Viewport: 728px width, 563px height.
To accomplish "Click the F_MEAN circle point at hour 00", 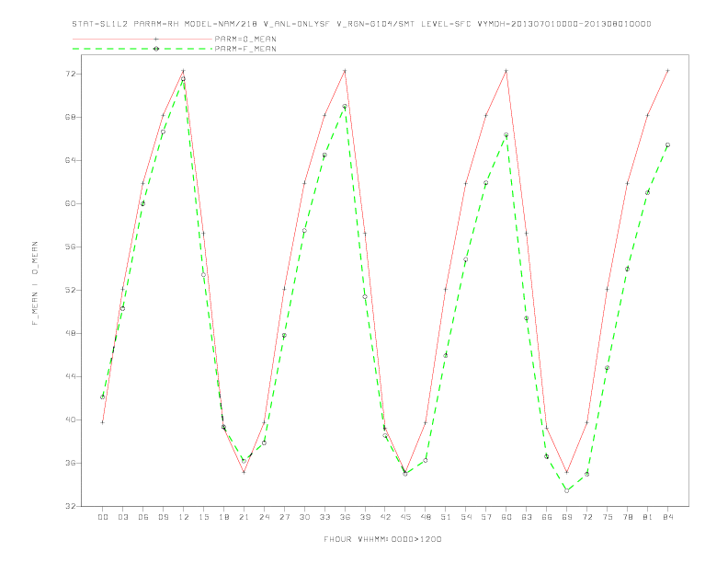I will pyautogui.click(x=103, y=397).
